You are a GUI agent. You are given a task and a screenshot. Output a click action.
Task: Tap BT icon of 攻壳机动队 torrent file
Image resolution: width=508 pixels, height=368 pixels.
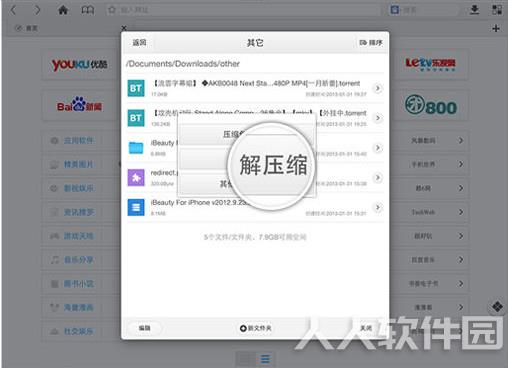[136, 118]
